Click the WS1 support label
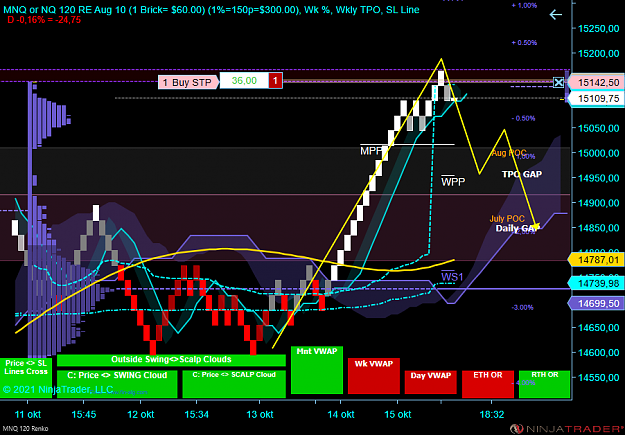625x435 pixels. pos(452,276)
